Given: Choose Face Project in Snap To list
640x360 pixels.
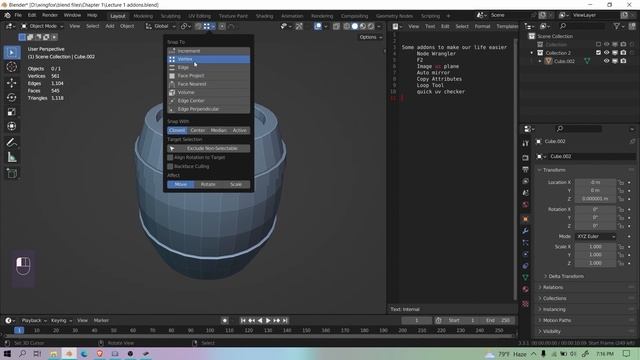Looking at the screenshot, I should [x=209, y=76].
